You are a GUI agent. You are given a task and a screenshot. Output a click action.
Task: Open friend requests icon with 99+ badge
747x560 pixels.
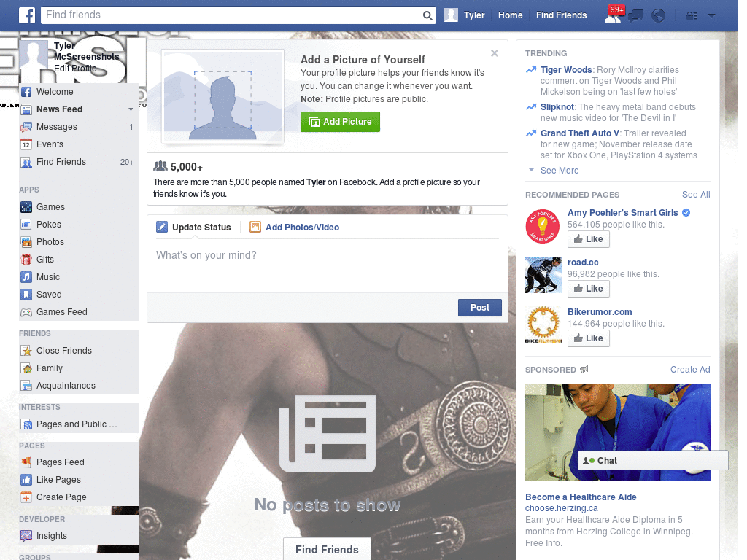point(614,15)
